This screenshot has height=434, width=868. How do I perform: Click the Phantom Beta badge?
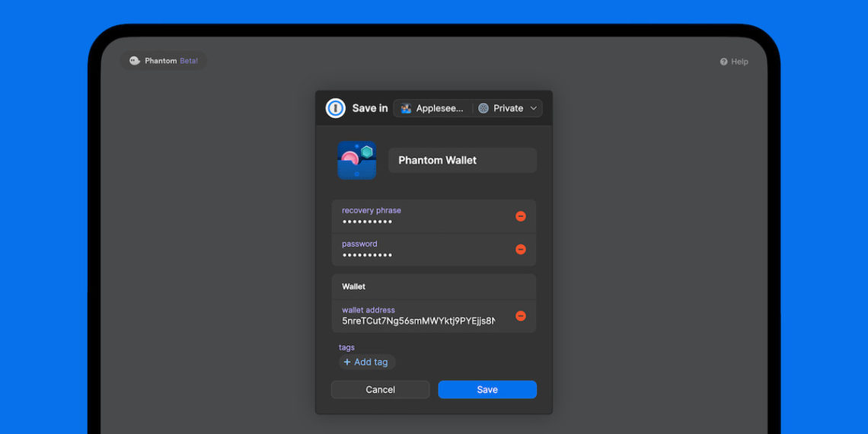point(163,61)
